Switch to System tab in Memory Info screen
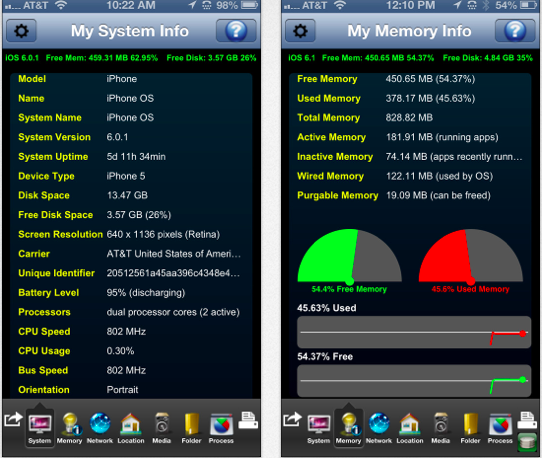Screen dimensions: 542x458 pos(319,428)
